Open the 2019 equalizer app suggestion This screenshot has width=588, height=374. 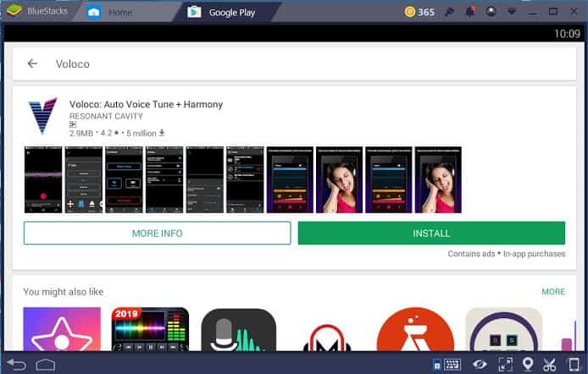coord(150,329)
